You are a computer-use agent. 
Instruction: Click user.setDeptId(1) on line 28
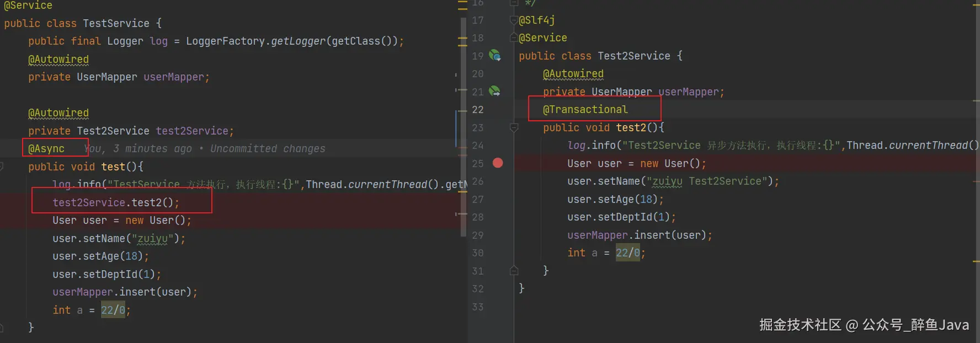tap(621, 217)
